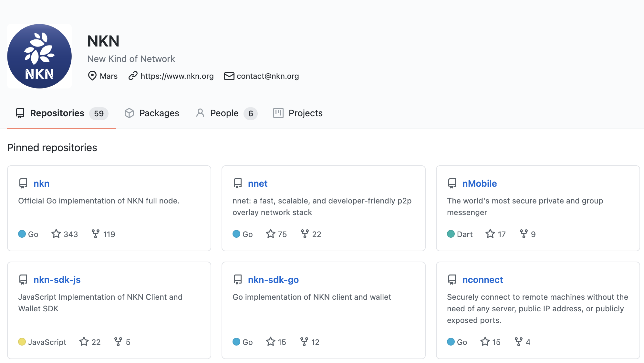Click the fork icon on nkn-sdk-go card
The width and height of the screenshot is (644, 363).
point(304,342)
